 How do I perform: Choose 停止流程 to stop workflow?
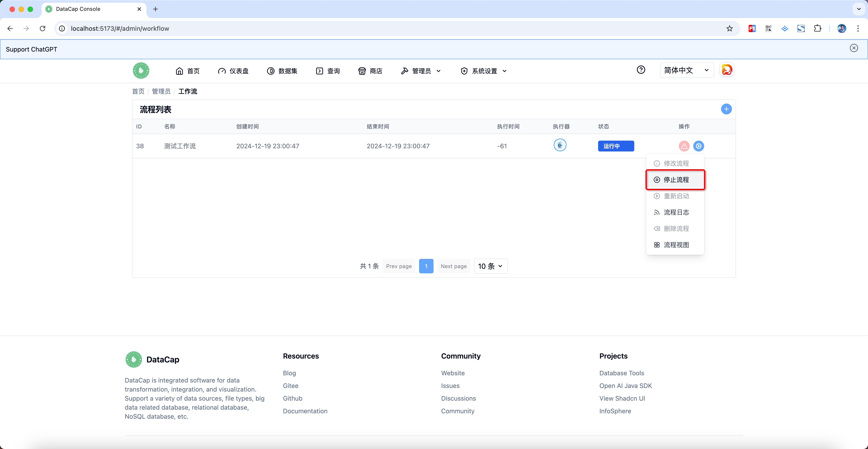pyautogui.click(x=675, y=180)
